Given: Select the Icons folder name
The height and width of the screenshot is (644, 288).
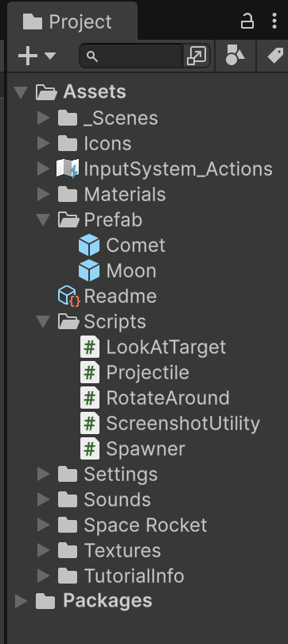Looking at the screenshot, I should pos(107,144).
